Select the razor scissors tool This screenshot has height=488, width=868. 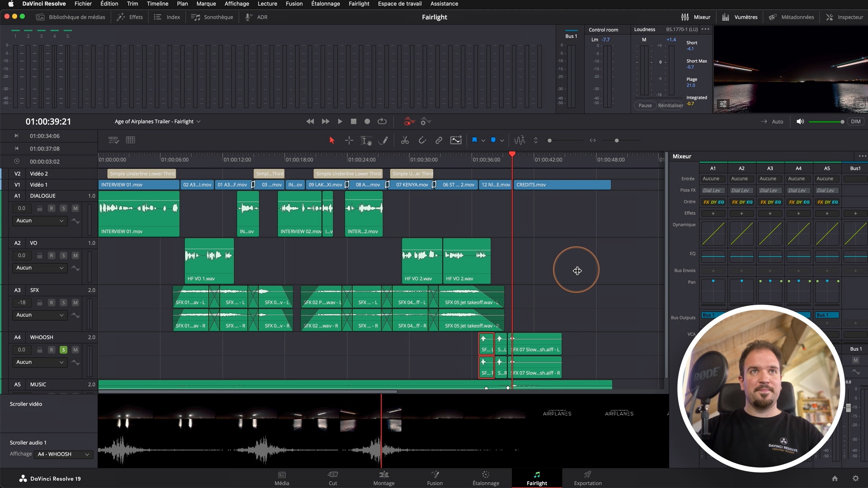tap(405, 141)
